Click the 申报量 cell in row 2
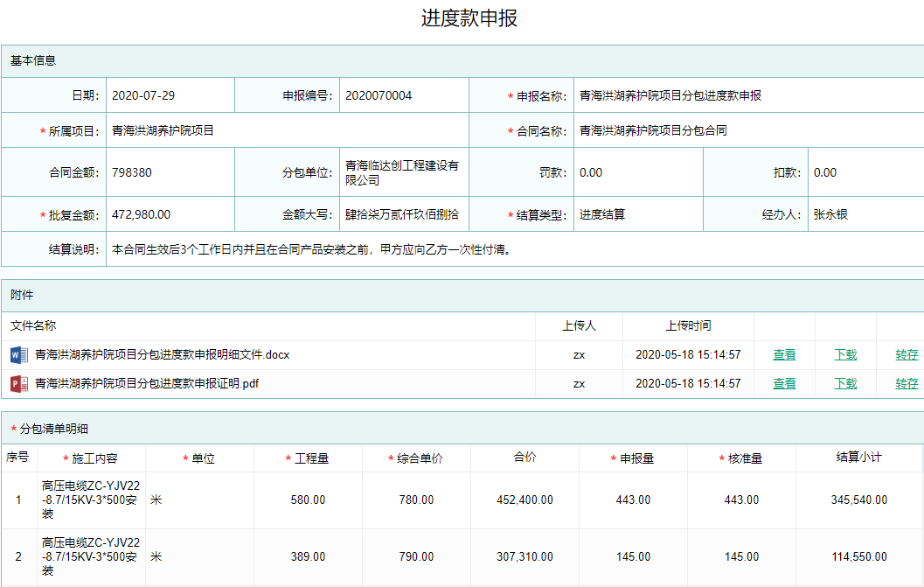The image size is (924, 587). [x=633, y=557]
